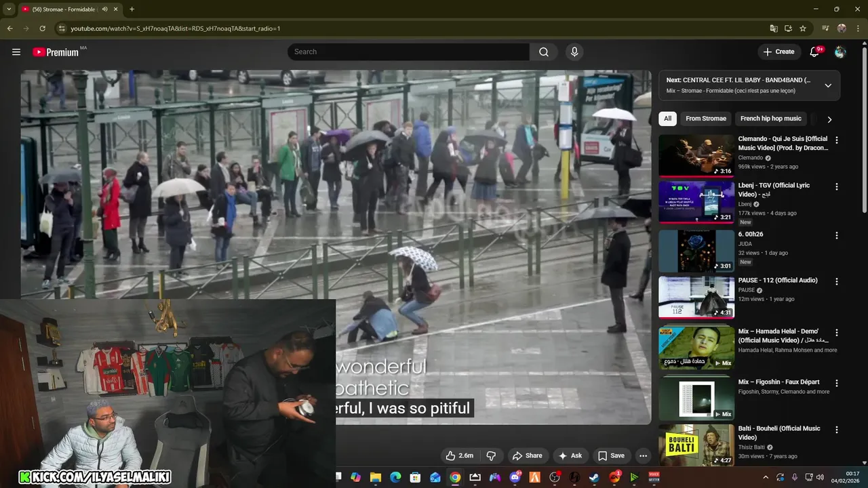Expand the Next up mix playlist chevron

828,85
